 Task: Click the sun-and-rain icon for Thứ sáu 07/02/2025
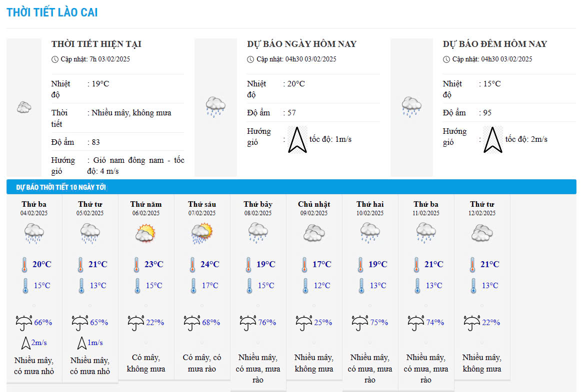202,233
